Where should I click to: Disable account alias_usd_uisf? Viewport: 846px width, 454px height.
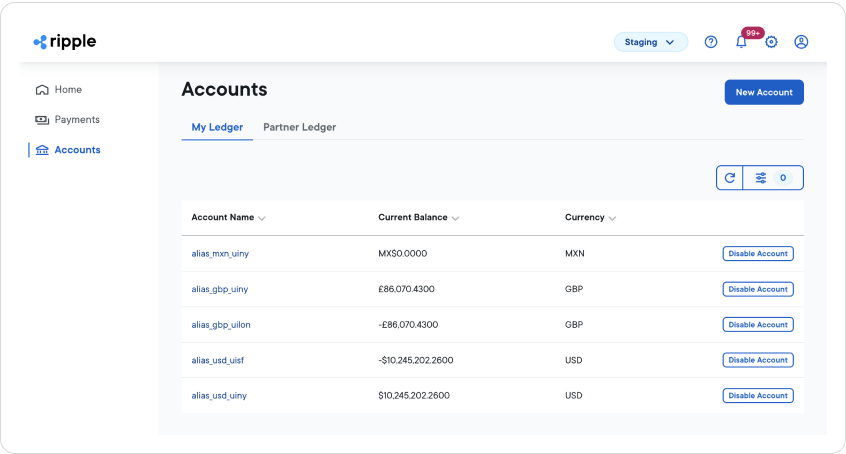coord(758,360)
